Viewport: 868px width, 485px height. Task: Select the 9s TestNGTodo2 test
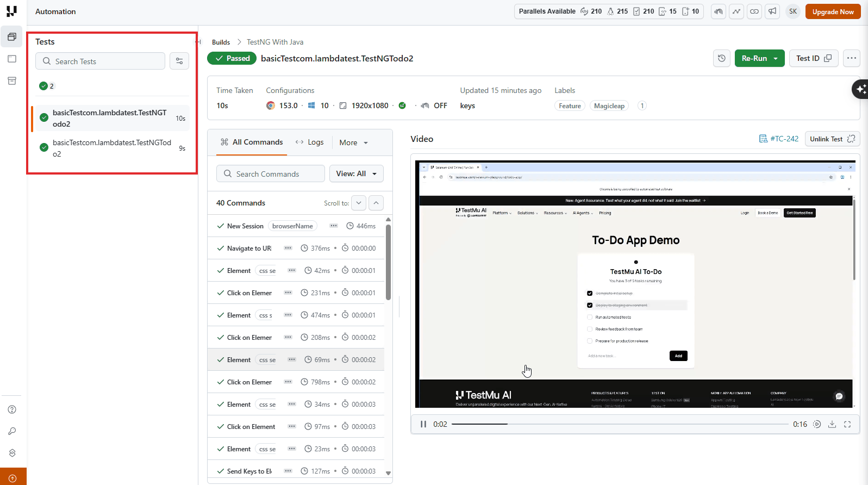click(x=111, y=148)
